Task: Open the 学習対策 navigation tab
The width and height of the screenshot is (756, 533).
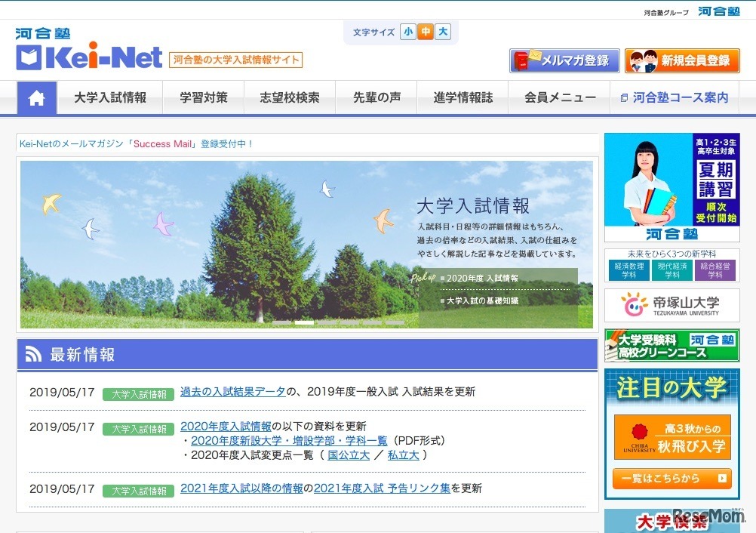Action: [203, 97]
